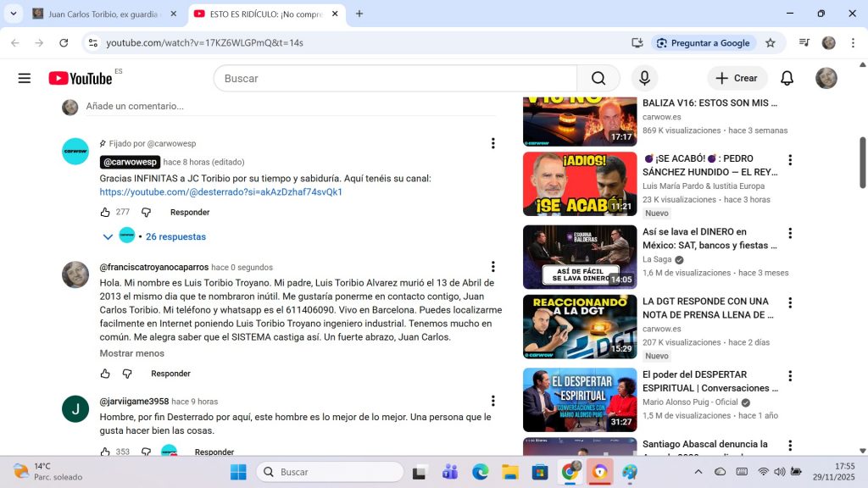Reload the page in browser
The image size is (868, 488).
pos(64,42)
